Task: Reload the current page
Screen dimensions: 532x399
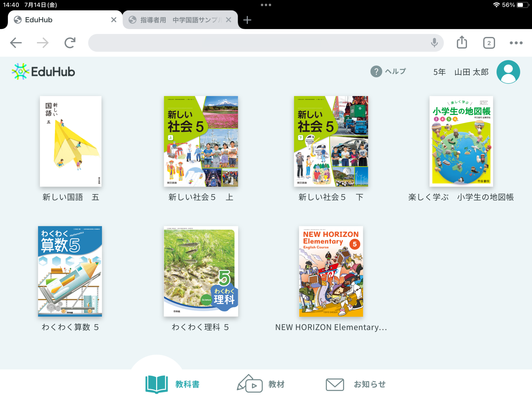Action: tap(70, 43)
